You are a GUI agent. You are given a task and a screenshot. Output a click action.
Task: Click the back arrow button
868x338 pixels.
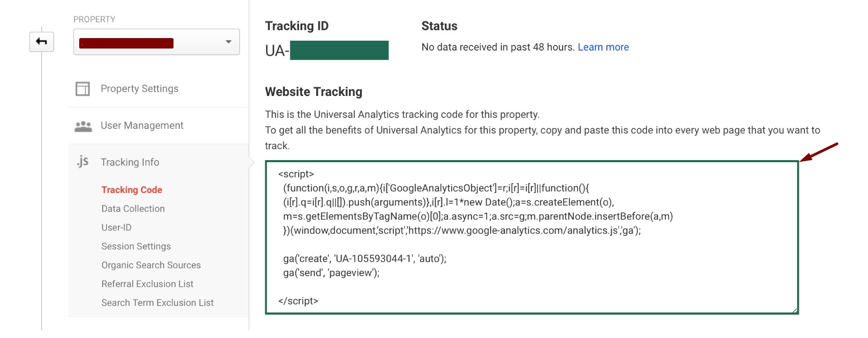point(42,41)
